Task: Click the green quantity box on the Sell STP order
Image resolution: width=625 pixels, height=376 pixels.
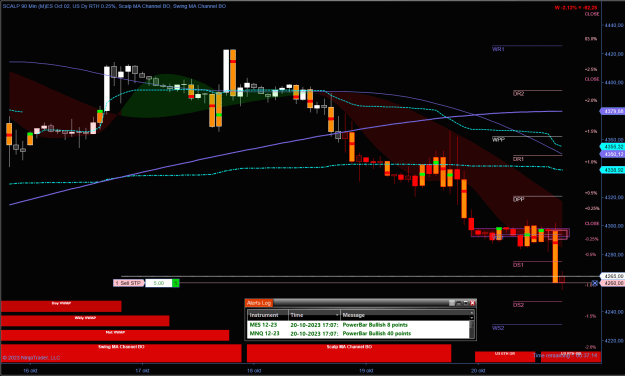Action: [x=175, y=283]
